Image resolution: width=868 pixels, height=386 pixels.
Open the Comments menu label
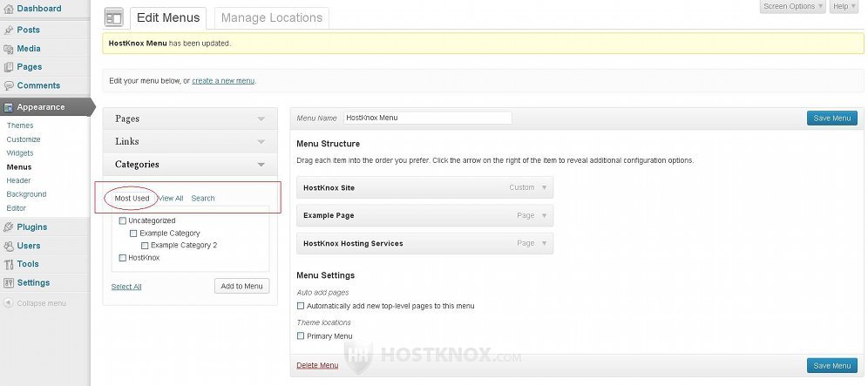38,86
